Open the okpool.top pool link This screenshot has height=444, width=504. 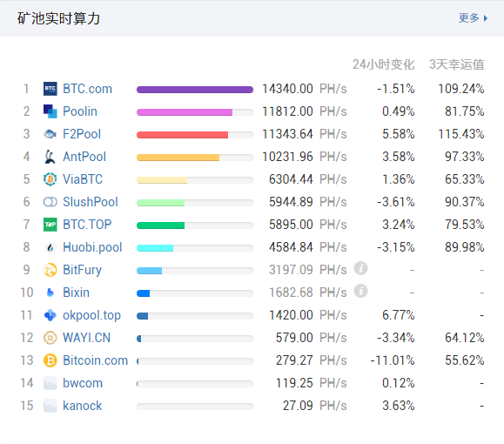tap(92, 315)
